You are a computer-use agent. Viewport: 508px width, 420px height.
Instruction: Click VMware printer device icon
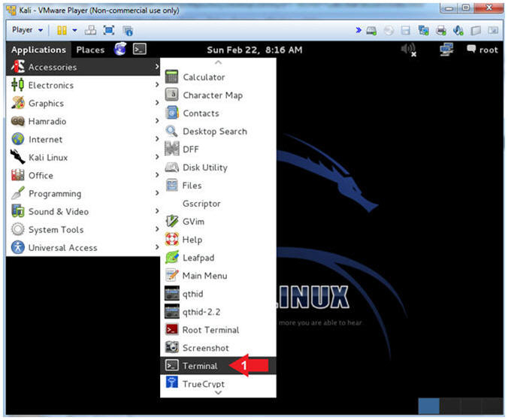click(441, 31)
